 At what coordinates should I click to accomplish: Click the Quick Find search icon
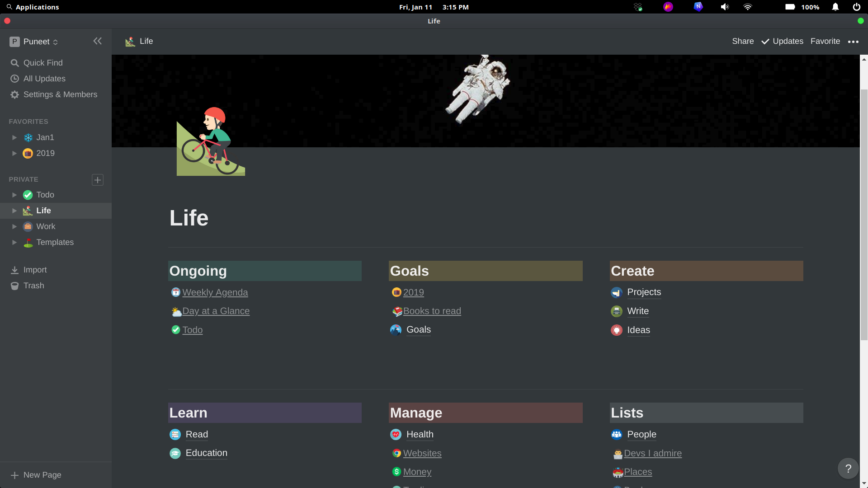pyautogui.click(x=15, y=63)
